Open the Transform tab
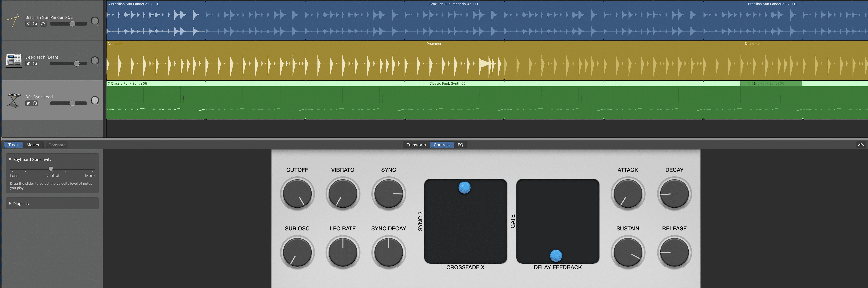 [416, 145]
